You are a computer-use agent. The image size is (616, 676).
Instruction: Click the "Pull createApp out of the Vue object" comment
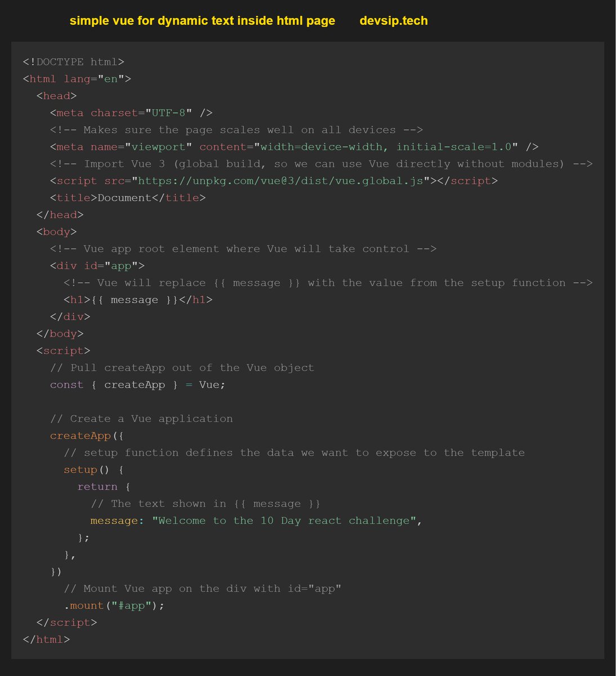(x=182, y=367)
